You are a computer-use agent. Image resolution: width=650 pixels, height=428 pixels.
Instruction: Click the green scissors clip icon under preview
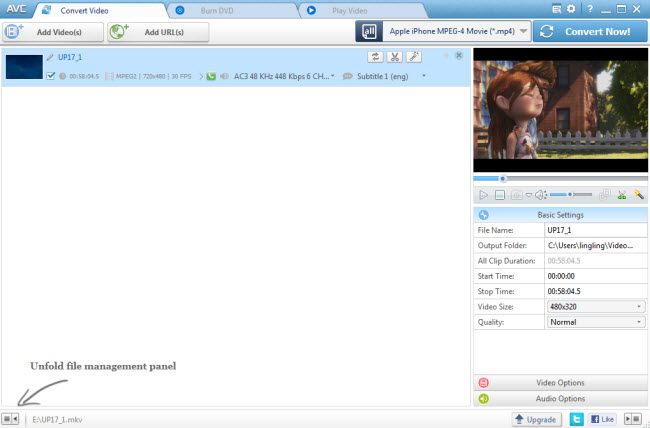coord(622,195)
